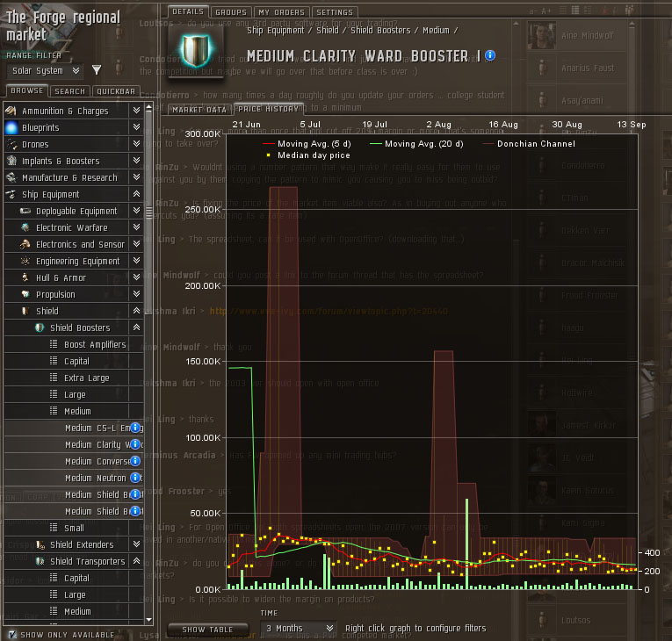Viewport: 672px width, 641px height.
Task: Open the Quickbar tab
Action: tap(116, 90)
